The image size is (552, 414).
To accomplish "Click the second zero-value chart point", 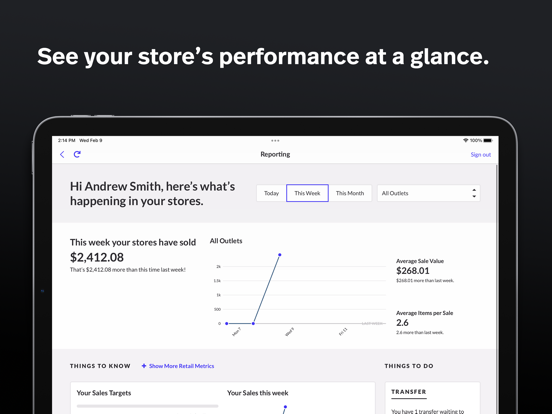I will pyautogui.click(x=253, y=323).
